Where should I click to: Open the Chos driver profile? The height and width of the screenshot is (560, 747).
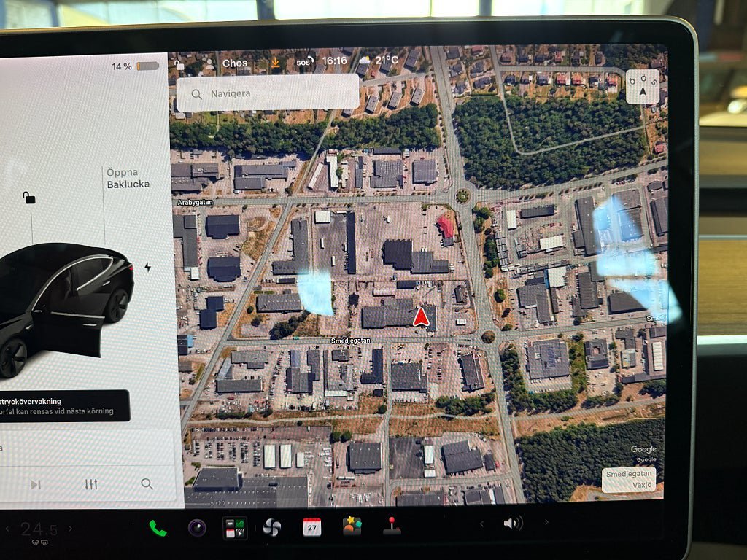[235, 63]
